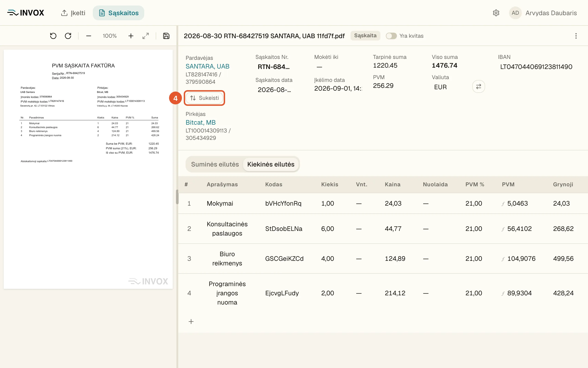
Task: Click formula icon beside PVM 5,0463
Action: [503, 204]
